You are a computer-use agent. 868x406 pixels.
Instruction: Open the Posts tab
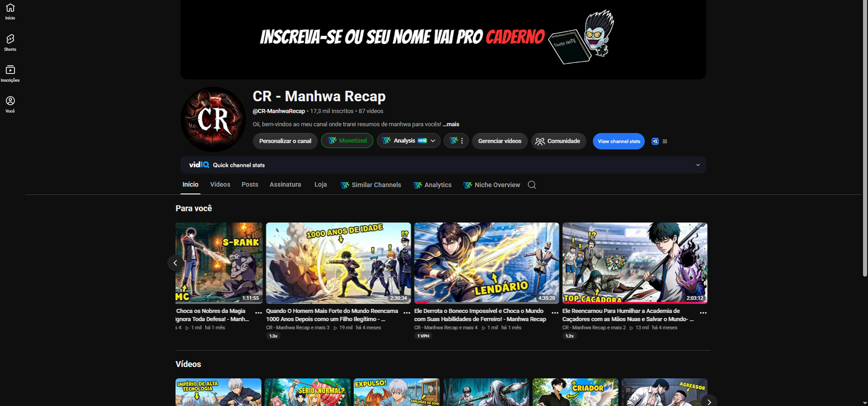click(250, 185)
